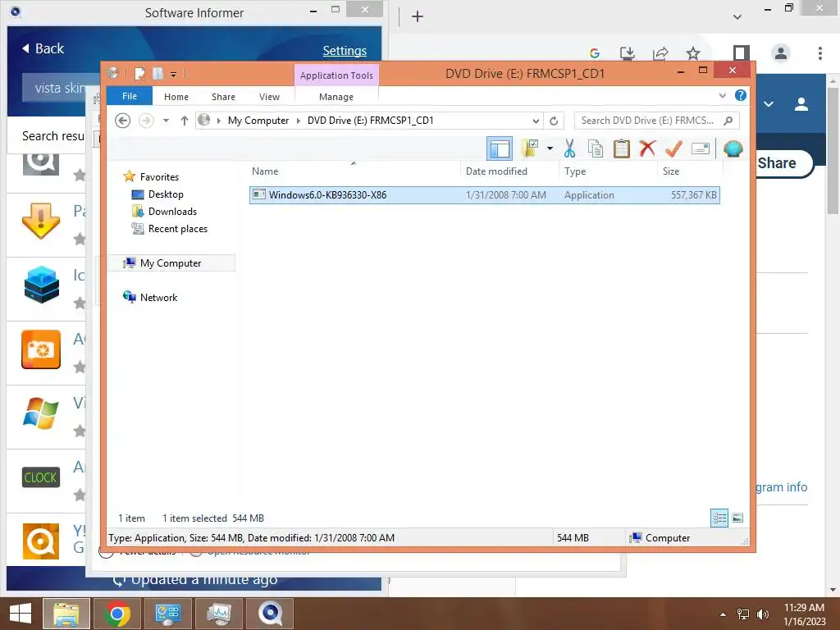Click the quick access New Folder icon
Screen dimensions: 840x630
click(x=157, y=73)
